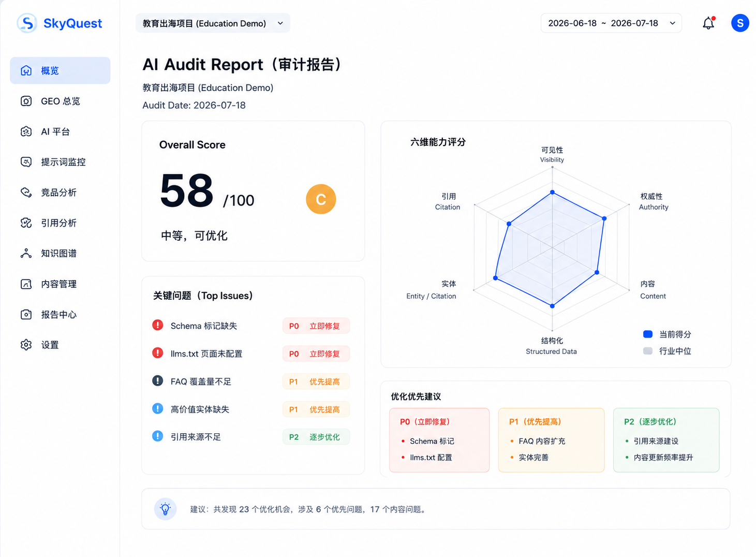Click the 引用来源不足 issue text
This screenshot has height=557, width=756.
tap(196, 437)
